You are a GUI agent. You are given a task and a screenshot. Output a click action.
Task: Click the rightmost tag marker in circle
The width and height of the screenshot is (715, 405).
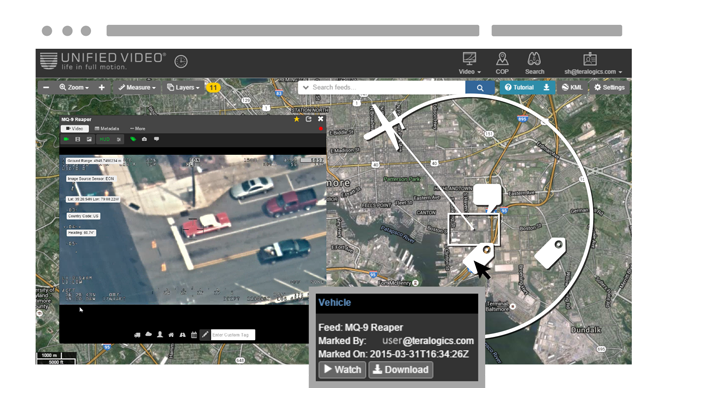click(x=550, y=253)
